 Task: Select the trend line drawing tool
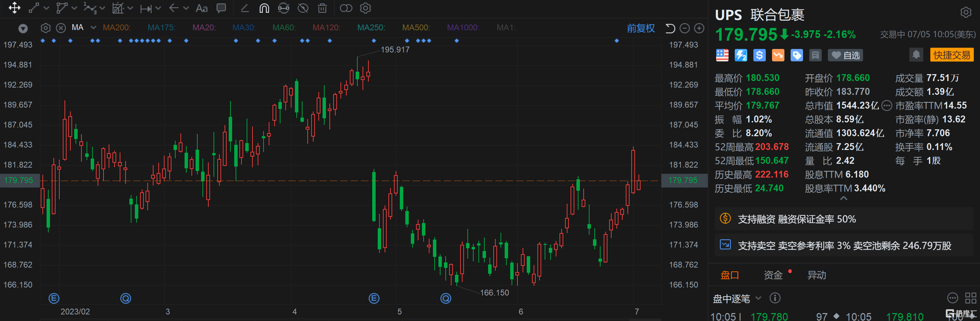point(34,8)
